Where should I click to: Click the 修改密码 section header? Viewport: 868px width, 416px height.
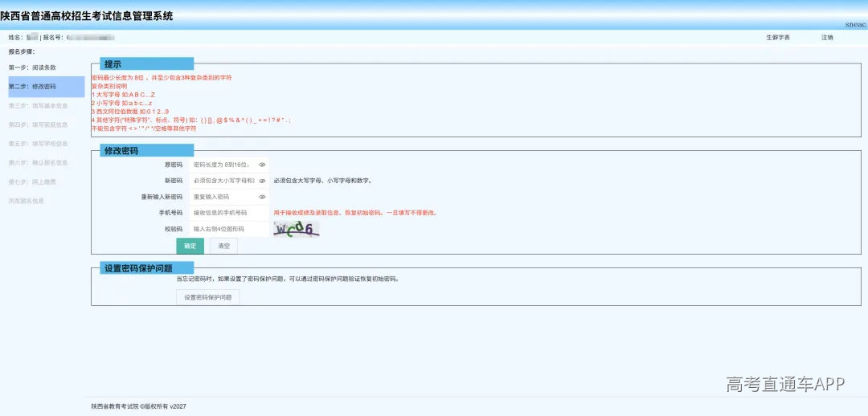[x=147, y=150]
